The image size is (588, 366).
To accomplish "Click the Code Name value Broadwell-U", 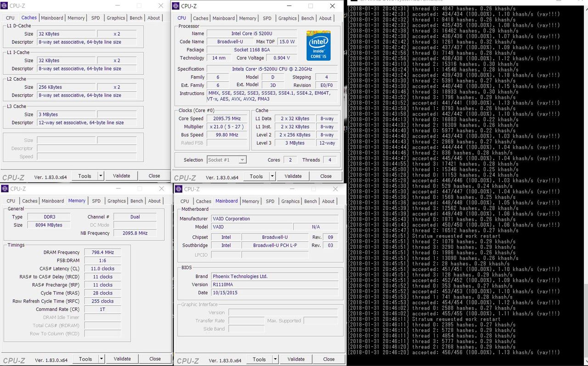I will tap(231, 42).
